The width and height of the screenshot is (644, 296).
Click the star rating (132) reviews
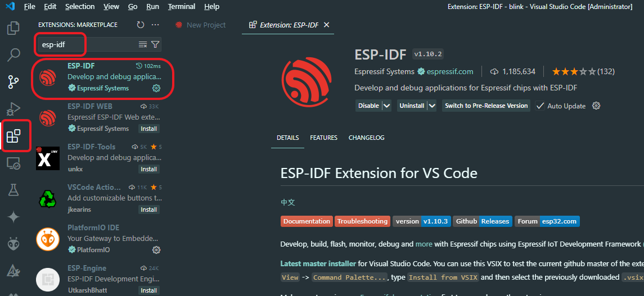click(583, 72)
